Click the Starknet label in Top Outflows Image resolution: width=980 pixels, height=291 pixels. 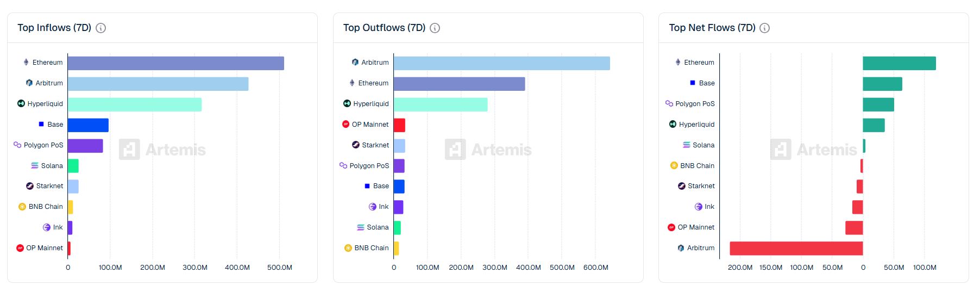pyautogui.click(x=375, y=145)
